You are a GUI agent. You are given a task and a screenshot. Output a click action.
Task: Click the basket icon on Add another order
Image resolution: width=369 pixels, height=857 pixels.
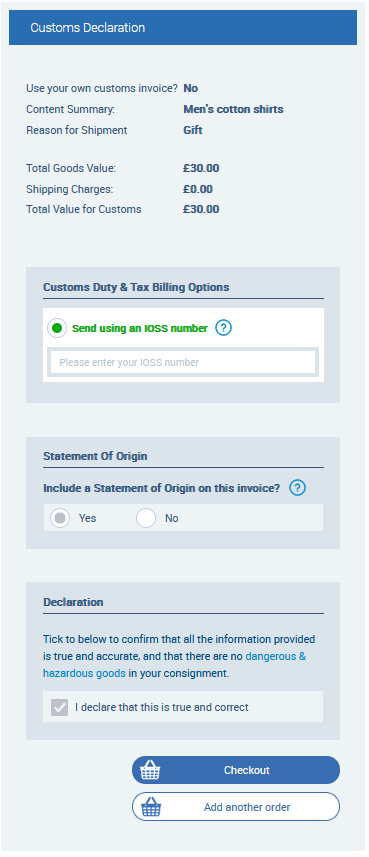click(x=151, y=807)
